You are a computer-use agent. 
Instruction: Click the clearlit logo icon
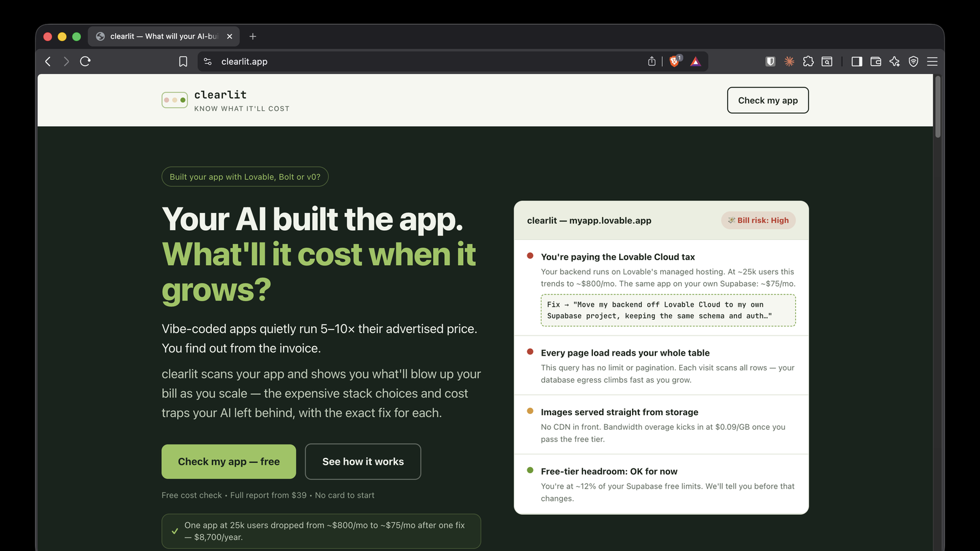(x=175, y=100)
